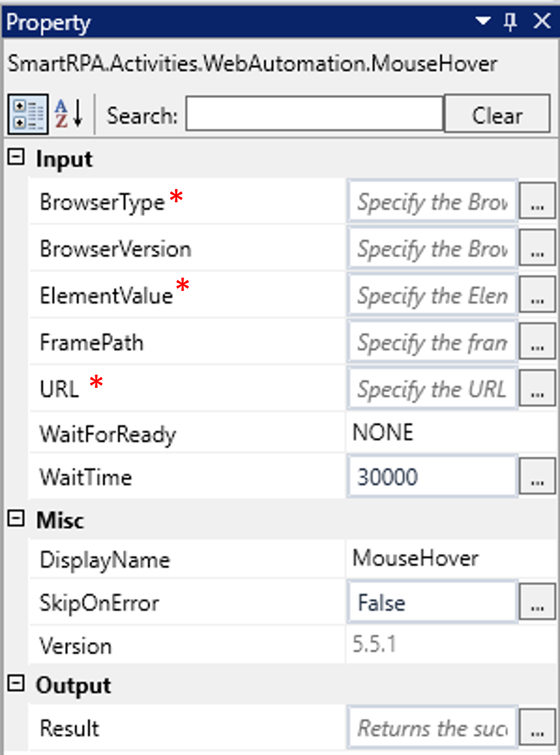The image size is (560, 755).
Task: Open ellipsis editor for ElementValue
Action: coord(537,295)
